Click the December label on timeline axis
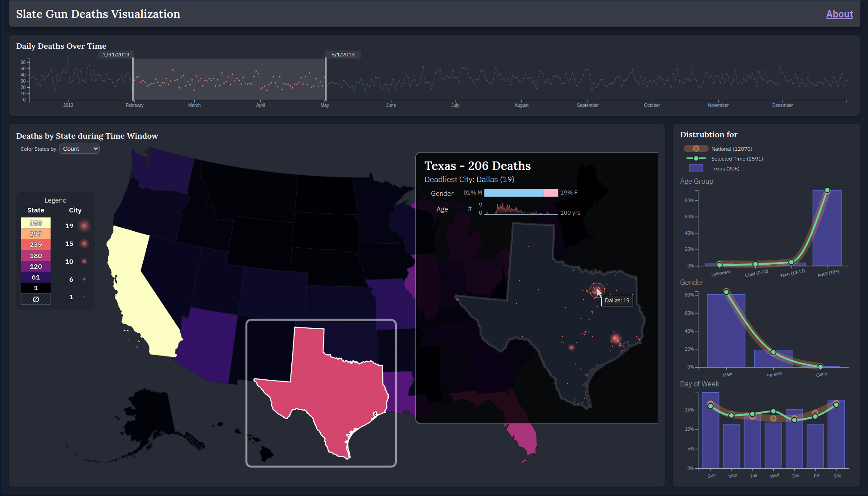This screenshot has width=868, height=496. click(x=782, y=106)
